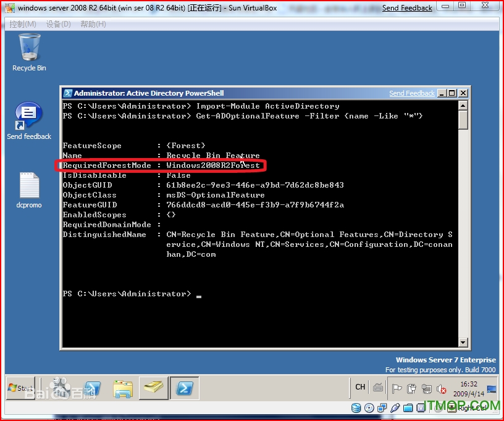Click the FeatureScope {Forest} value

[x=186, y=146]
